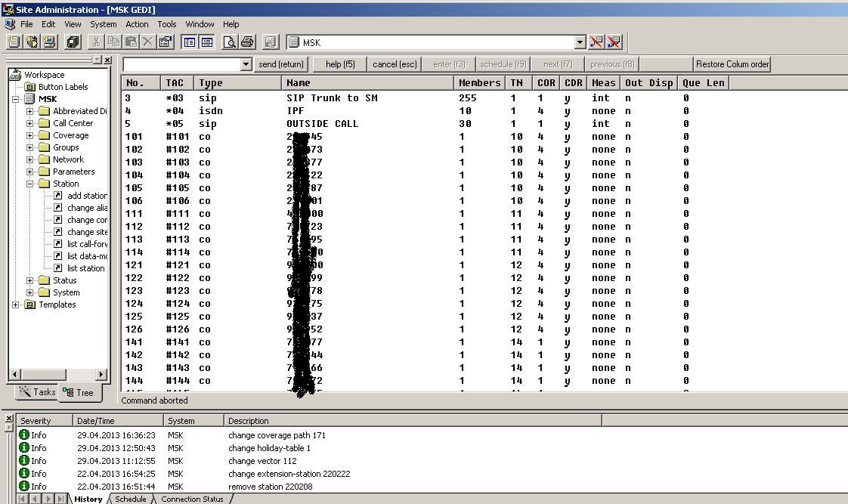Click the stacked windows toolbar icon

[72, 42]
